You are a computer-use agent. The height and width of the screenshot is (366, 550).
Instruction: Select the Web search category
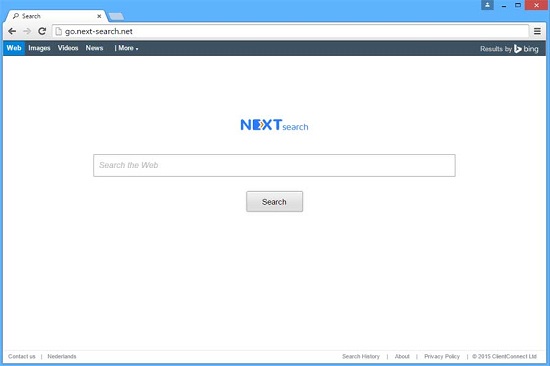point(14,48)
